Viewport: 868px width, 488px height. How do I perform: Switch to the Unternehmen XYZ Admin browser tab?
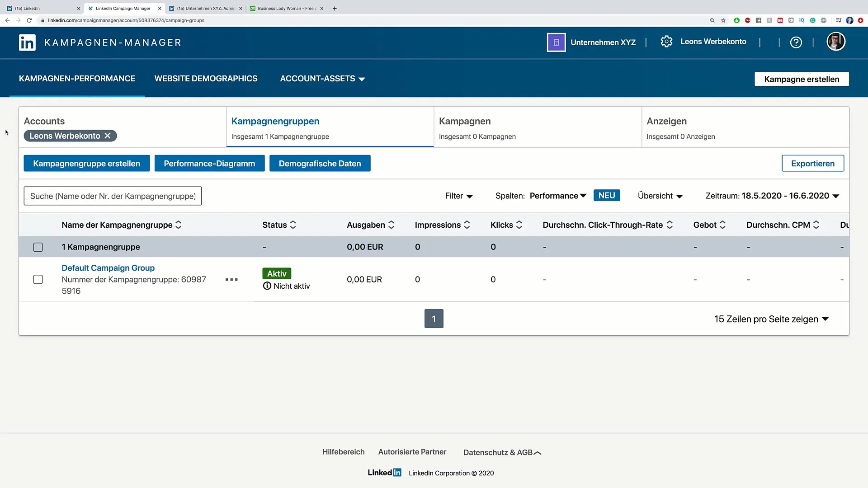[x=206, y=8]
